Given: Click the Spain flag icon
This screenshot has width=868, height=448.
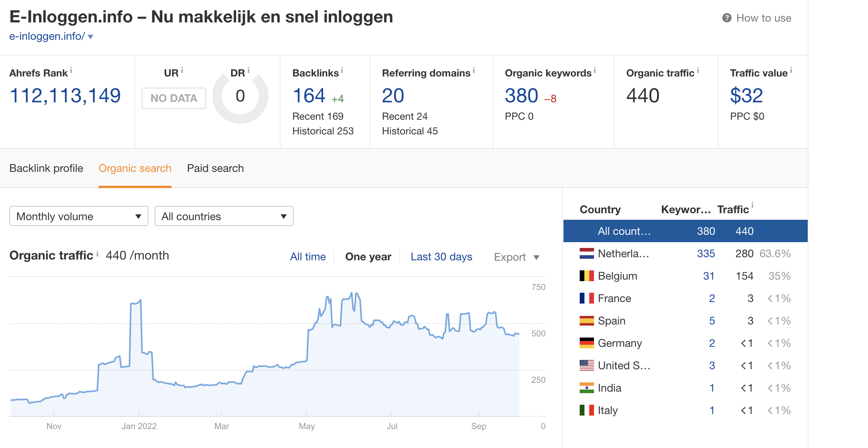Looking at the screenshot, I should (587, 321).
